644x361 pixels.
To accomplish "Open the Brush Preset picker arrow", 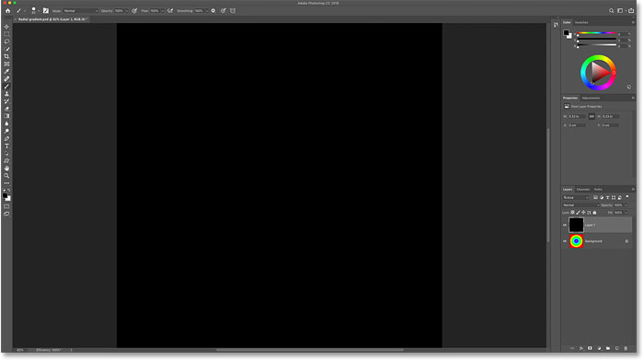I will (x=39, y=11).
